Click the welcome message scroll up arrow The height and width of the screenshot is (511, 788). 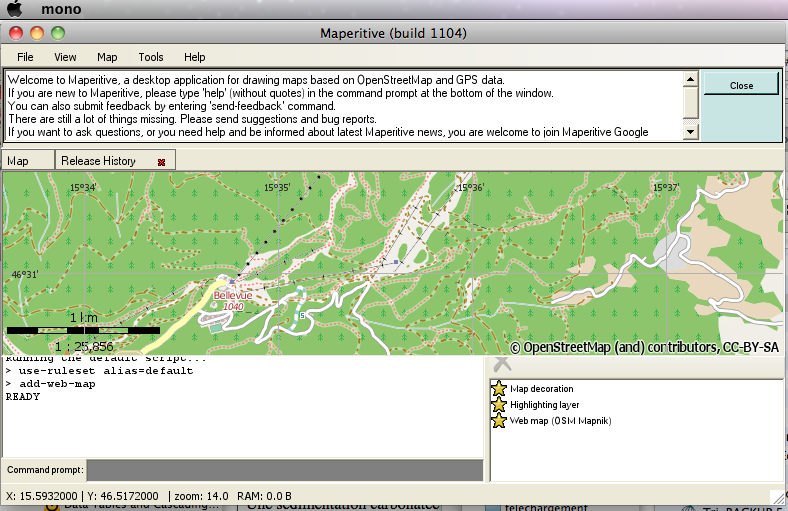(x=689, y=78)
